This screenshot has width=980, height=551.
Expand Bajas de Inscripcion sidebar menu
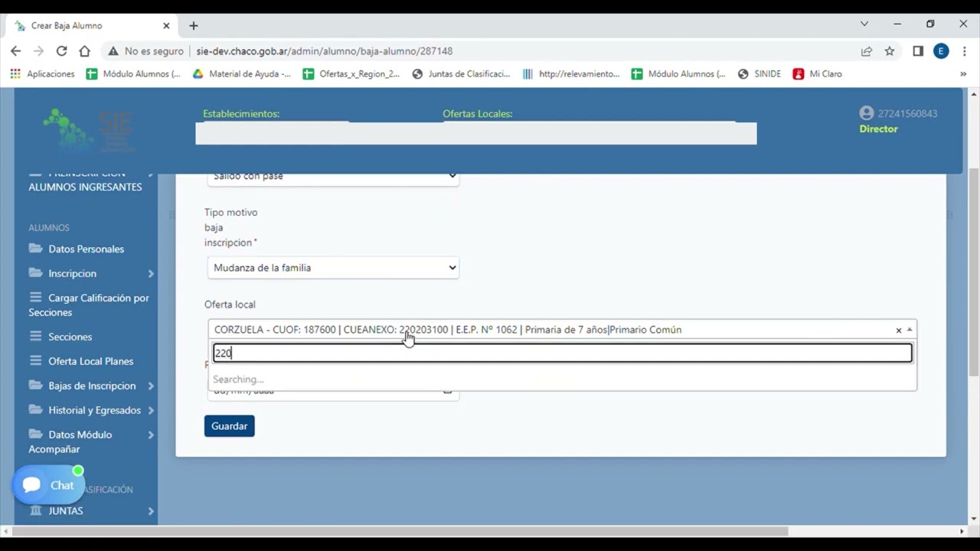click(91, 386)
